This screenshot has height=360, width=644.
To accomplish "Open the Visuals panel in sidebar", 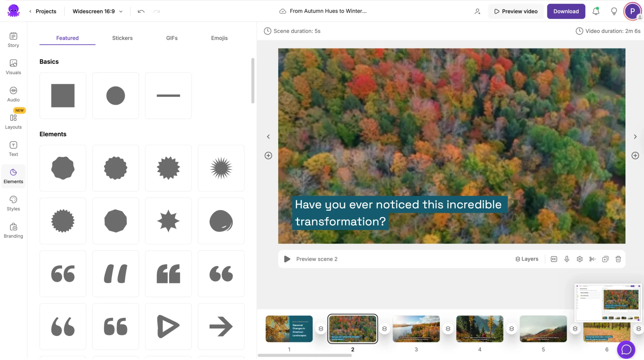I will point(13,67).
